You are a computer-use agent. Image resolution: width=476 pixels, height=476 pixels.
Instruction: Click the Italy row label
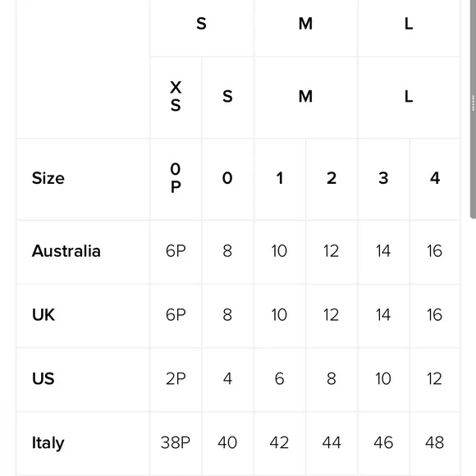(x=48, y=443)
